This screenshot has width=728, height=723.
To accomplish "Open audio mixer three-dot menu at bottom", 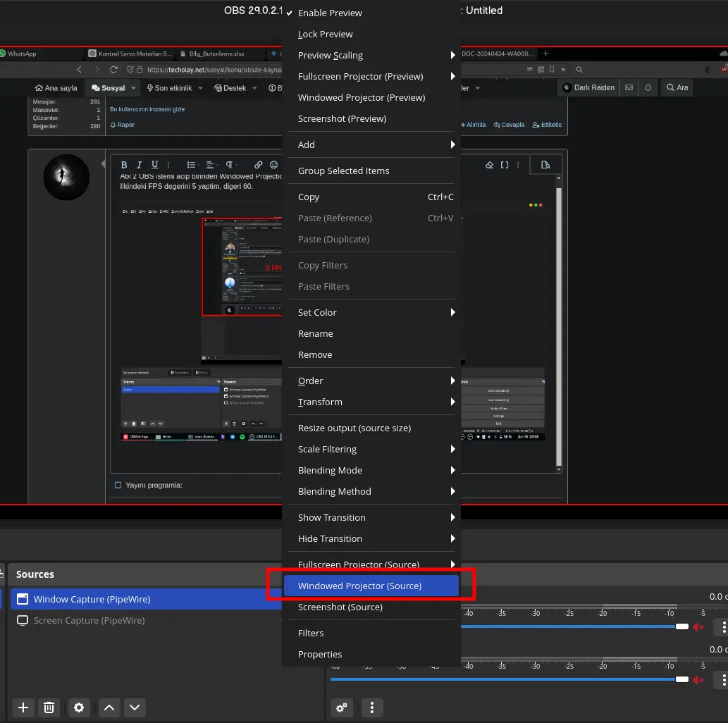I will pyautogui.click(x=372, y=707).
